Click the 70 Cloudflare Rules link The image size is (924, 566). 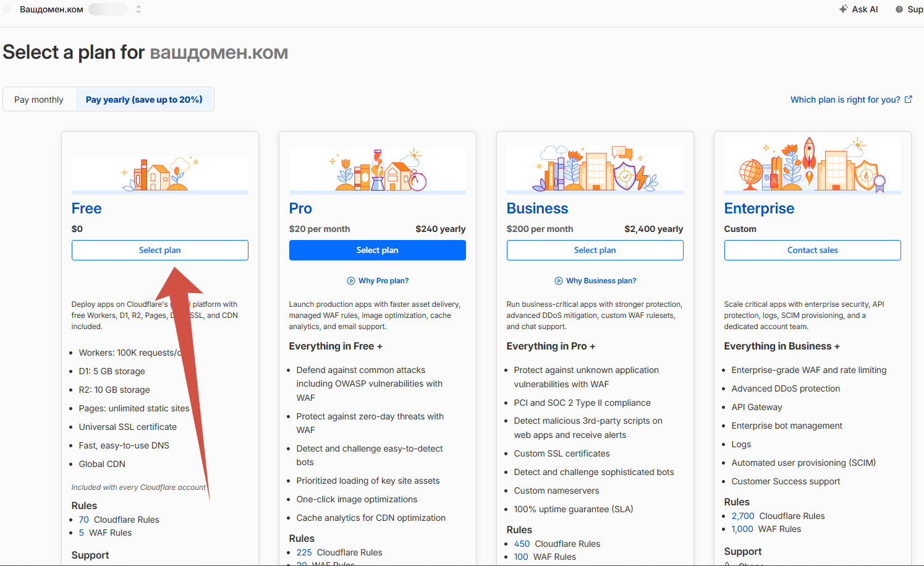tap(84, 520)
